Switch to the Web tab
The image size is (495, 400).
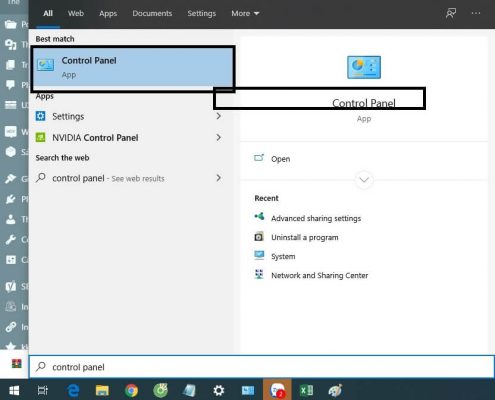76,13
